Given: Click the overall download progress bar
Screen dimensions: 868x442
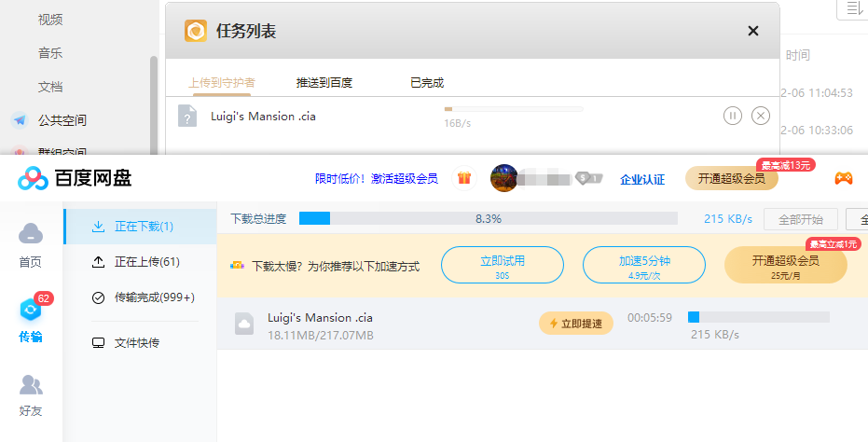Looking at the screenshot, I should tap(489, 219).
